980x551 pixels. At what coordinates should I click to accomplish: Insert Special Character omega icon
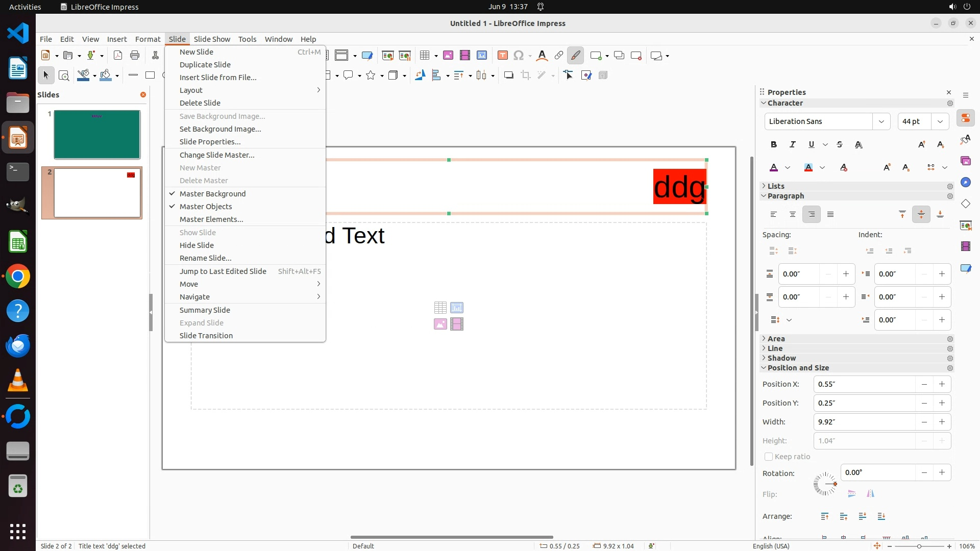519,56
